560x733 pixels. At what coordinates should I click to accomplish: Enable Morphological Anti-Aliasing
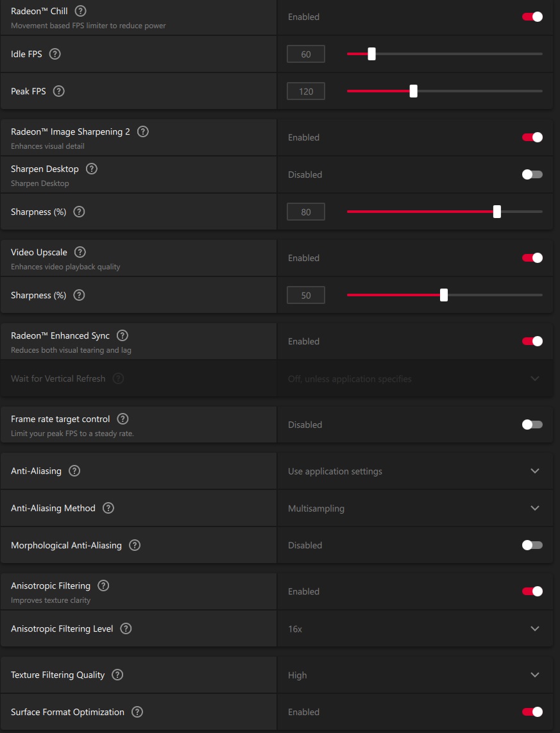point(532,545)
